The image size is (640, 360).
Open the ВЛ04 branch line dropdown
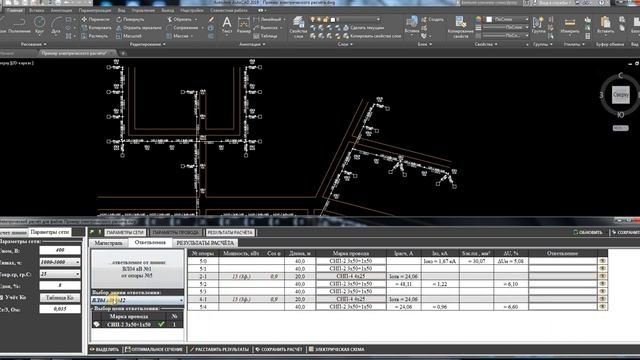tap(138, 300)
